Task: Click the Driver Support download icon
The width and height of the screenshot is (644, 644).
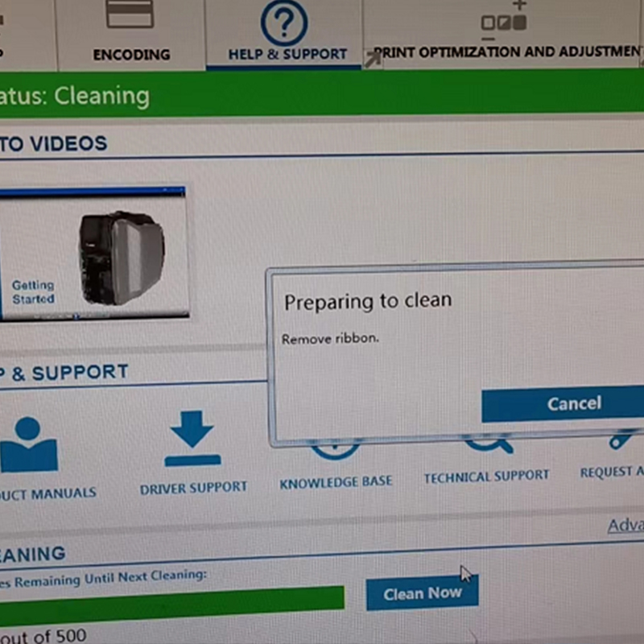Action: tap(192, 438)
